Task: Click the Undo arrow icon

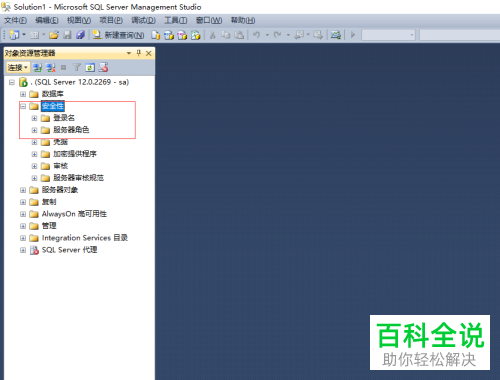Action: pos(256,35)
